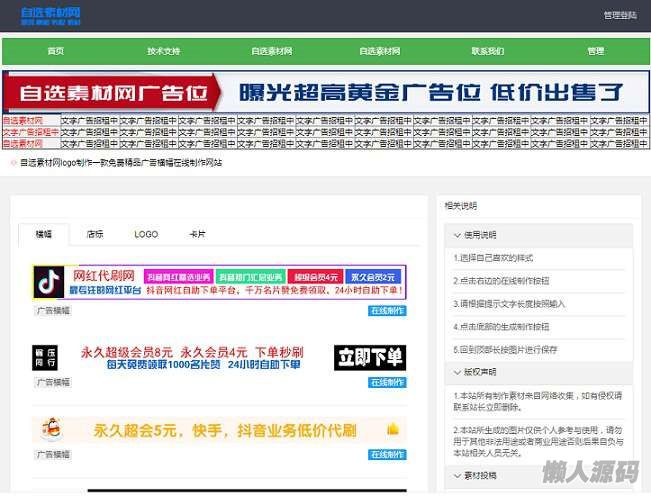Select the 横幅 tab
Image resolution: width=651 pixels, height=496 pixels.
(x=44, y=234)
